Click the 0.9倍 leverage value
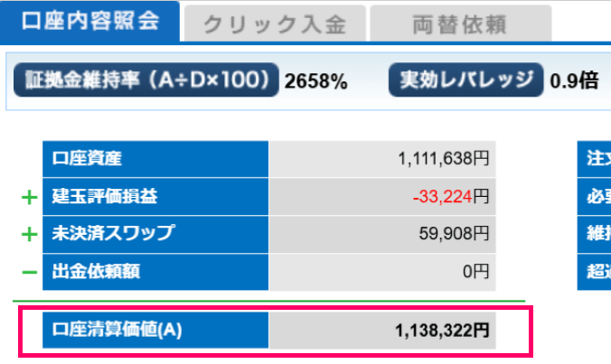 click(574, 81)
